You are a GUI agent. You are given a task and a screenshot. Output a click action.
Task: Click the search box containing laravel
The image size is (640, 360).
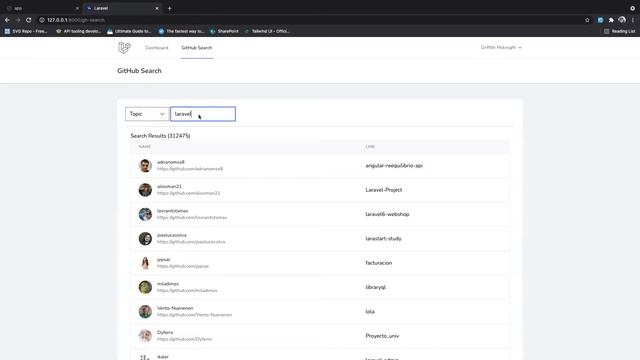click(203, 114)
